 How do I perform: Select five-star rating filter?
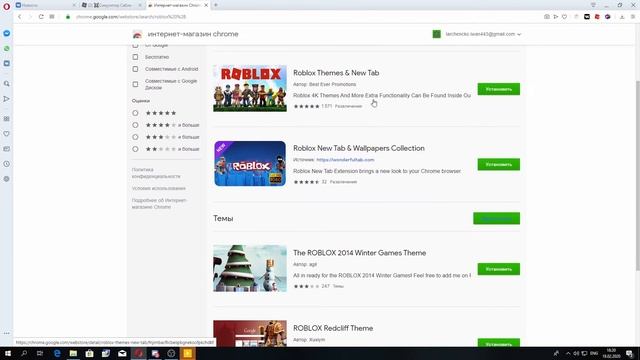point(135,113)
